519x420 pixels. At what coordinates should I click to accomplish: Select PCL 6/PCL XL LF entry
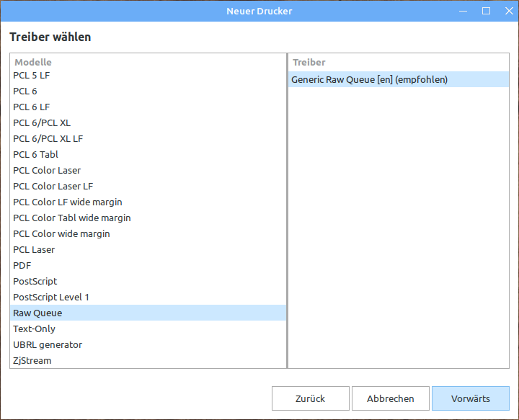point(48,138)
